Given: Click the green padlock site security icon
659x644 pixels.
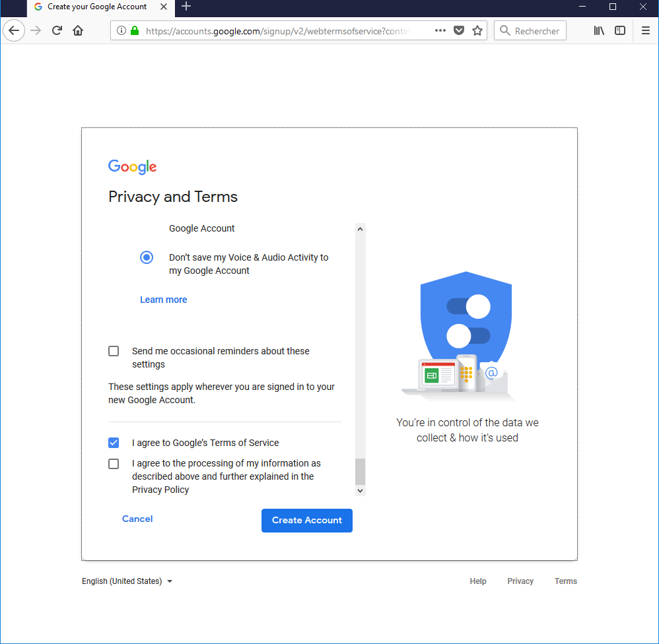Looking at the screenshot, I should pos(135,30).
